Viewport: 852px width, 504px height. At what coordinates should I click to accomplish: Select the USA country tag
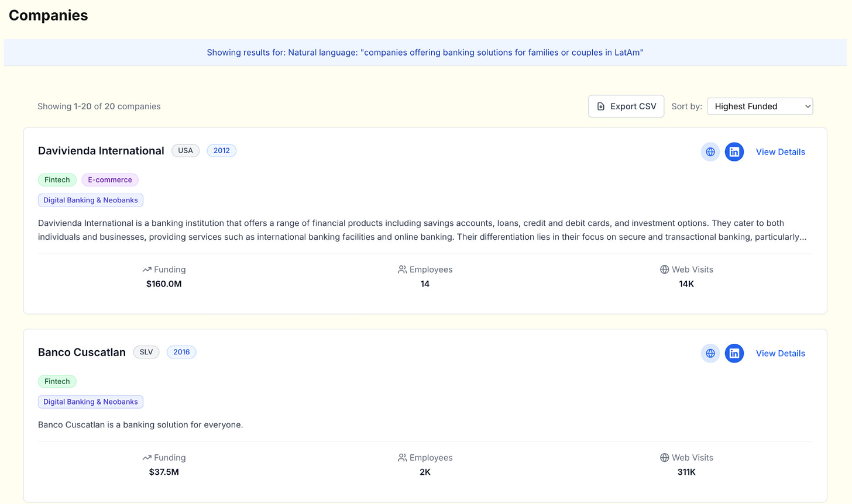185,150
